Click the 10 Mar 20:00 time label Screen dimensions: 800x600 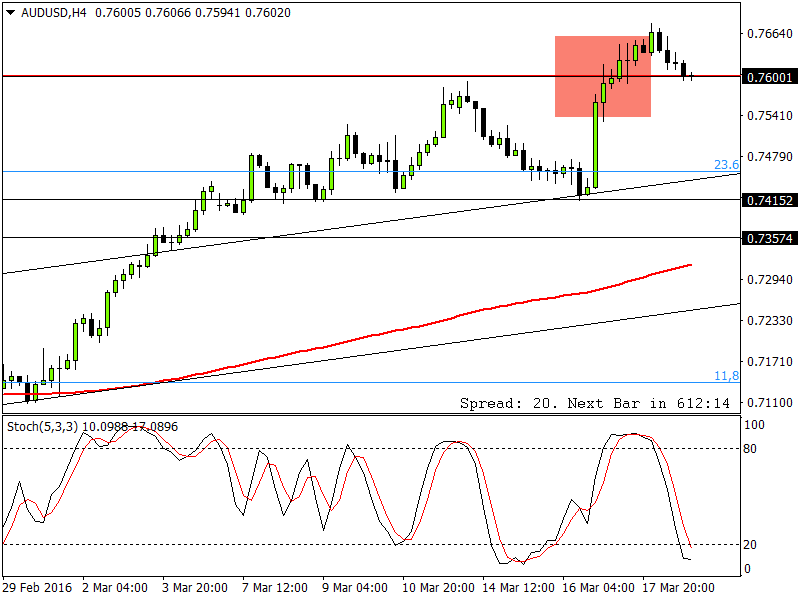pos(438,588)
